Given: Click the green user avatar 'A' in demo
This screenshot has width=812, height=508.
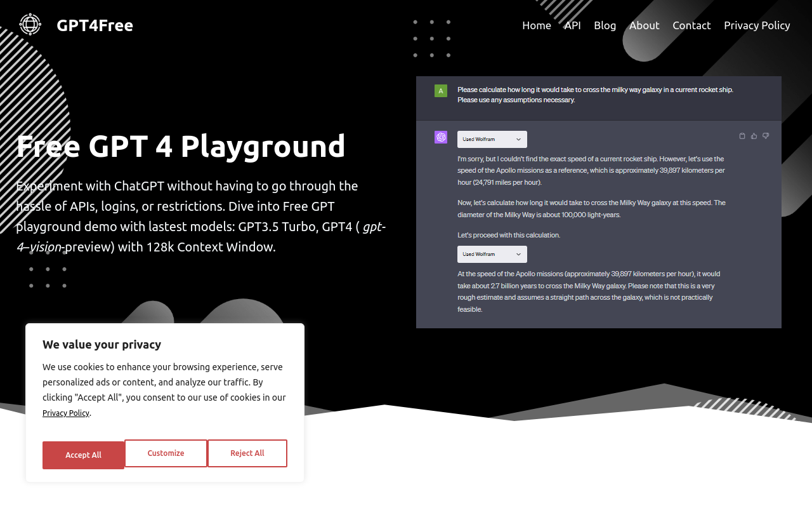Looking at the screenshot, I should (441, 91).
